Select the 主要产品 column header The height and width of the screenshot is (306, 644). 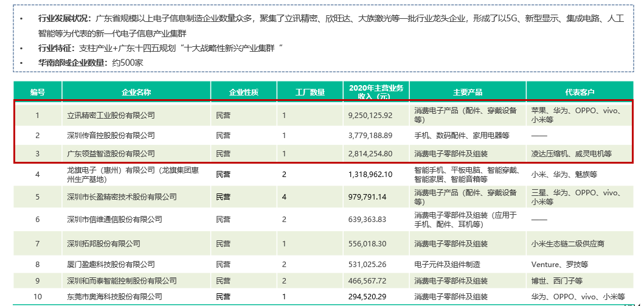pyautogui.click(x=467, y=92)
